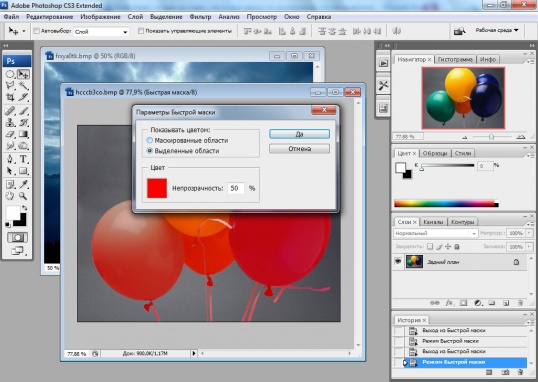Screen dimensions: 538x382
Task: Select the Eyedropper tool
Action: (x=23, y=184)
